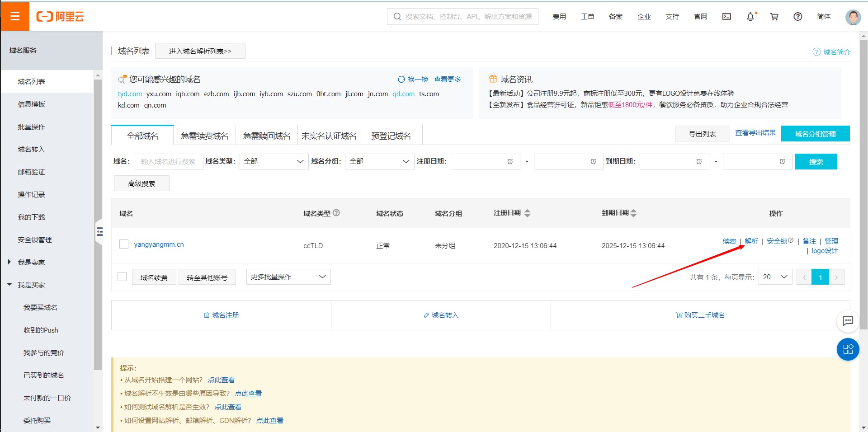Image resolution: width=868 pixels, height=432 pixels.
Task: Select 信息模板 in sidebar
Action: (31, 104)
